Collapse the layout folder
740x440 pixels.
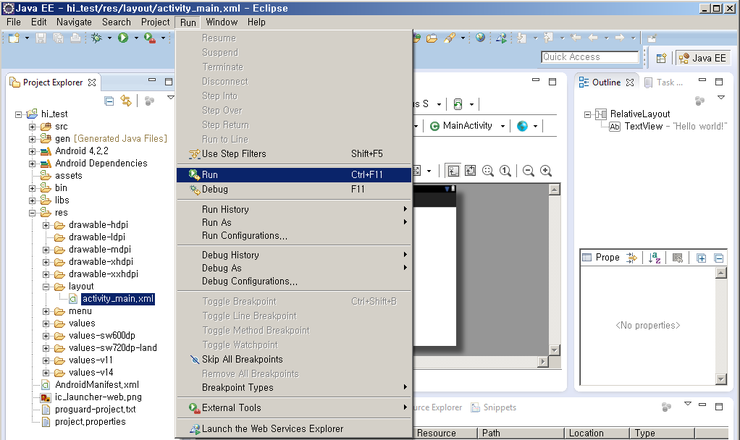coord(46,287)
